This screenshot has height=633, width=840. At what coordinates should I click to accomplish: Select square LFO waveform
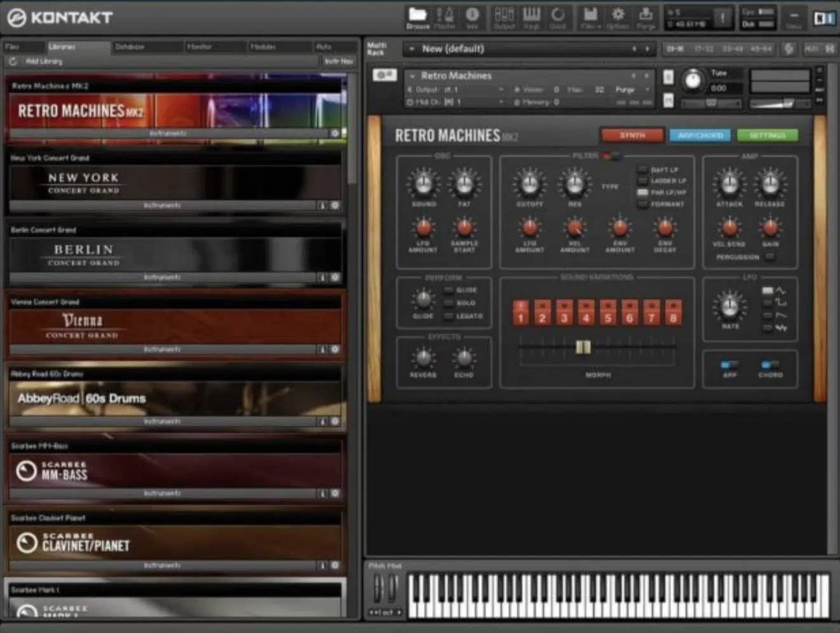pos(768,303)
